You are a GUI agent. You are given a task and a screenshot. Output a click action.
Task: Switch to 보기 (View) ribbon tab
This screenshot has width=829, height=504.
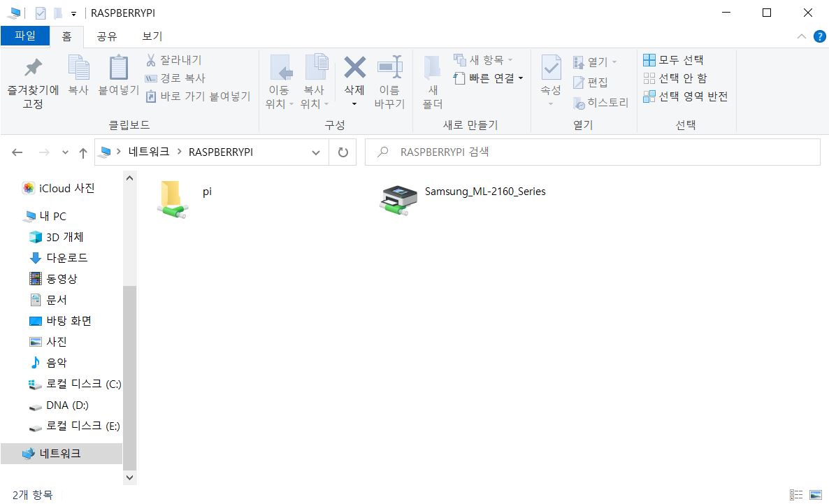(152, 36)
